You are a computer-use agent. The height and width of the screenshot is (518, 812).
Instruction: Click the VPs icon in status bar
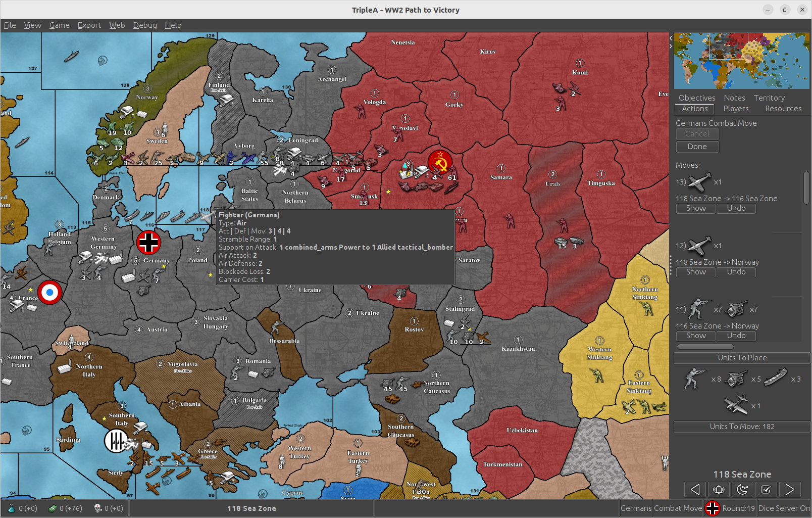[98, 508]
